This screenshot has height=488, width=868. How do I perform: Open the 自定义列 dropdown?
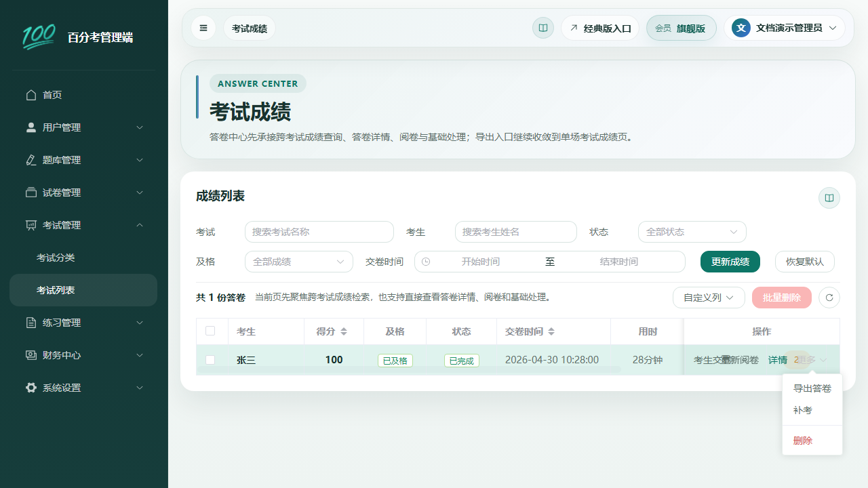[709, 298]
